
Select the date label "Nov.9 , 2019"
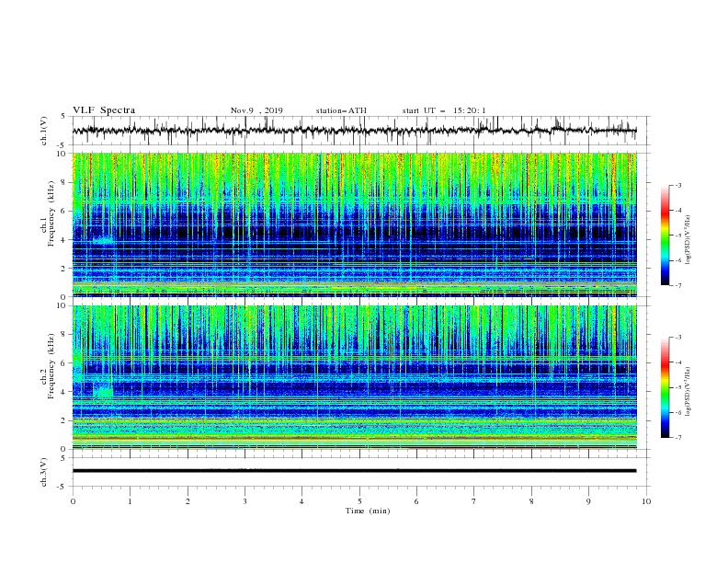[256, 110]
